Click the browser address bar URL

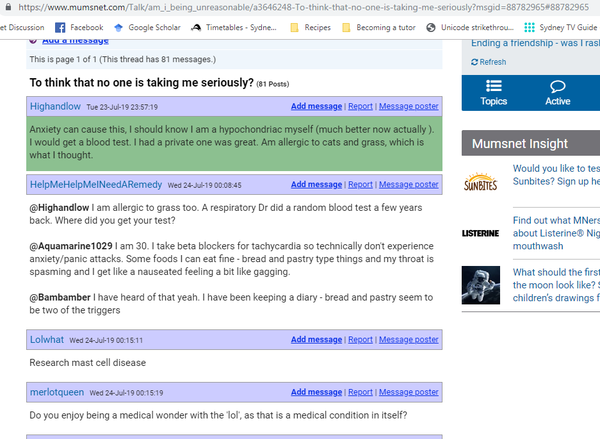pos(300,7)
